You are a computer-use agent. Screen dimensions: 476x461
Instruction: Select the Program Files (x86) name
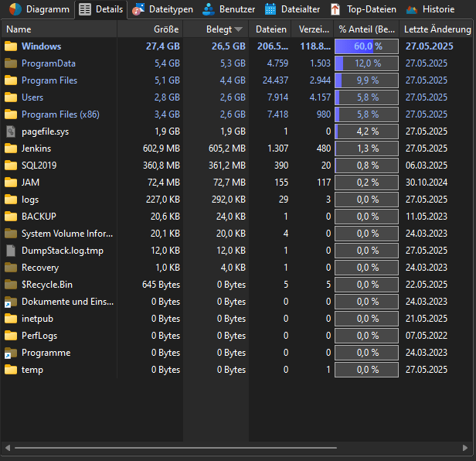(x=60, y=114)
